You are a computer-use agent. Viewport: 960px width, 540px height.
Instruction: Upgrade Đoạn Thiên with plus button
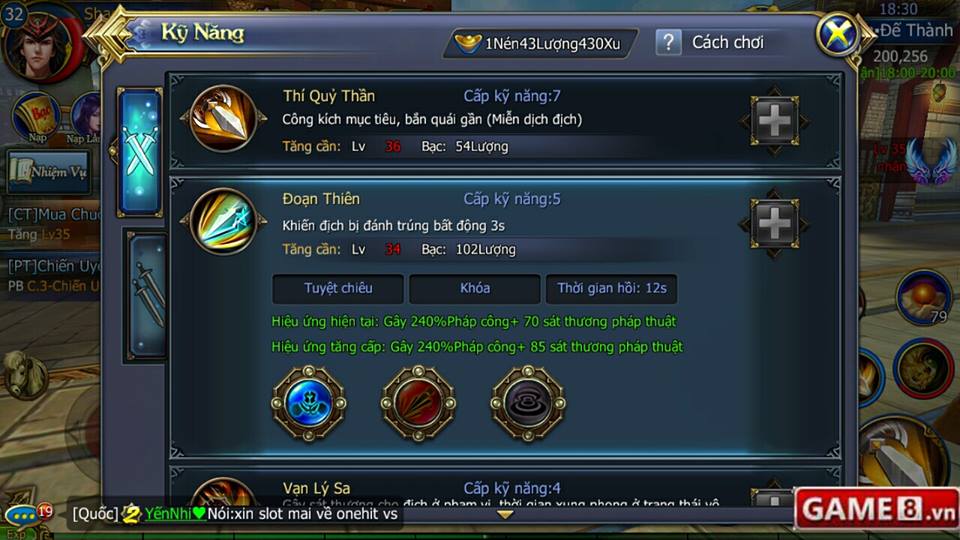point(774,223)
